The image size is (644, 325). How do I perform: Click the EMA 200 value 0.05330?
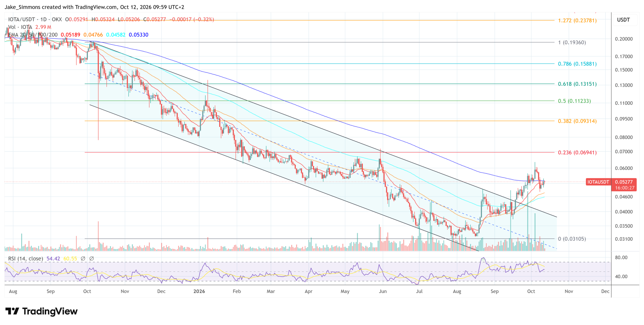click(x=139, y=35)
